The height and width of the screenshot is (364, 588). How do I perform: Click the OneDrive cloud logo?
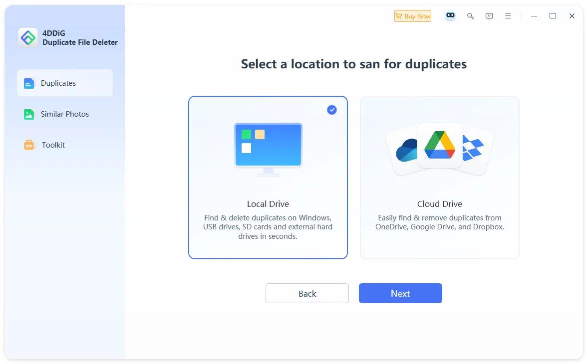(x=405, y=150)
